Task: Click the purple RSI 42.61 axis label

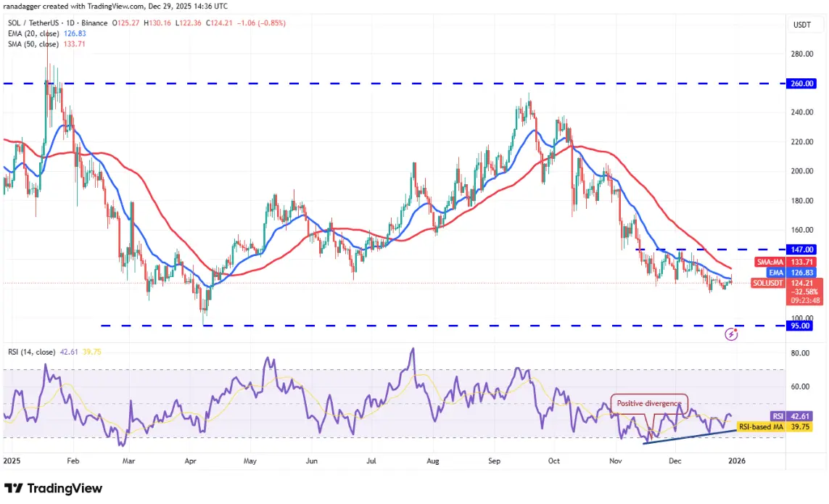Action: click(x=791, y=416)
